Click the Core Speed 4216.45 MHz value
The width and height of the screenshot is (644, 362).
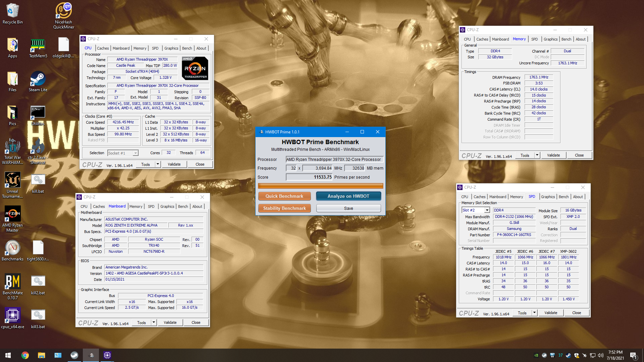pos(123,122)
